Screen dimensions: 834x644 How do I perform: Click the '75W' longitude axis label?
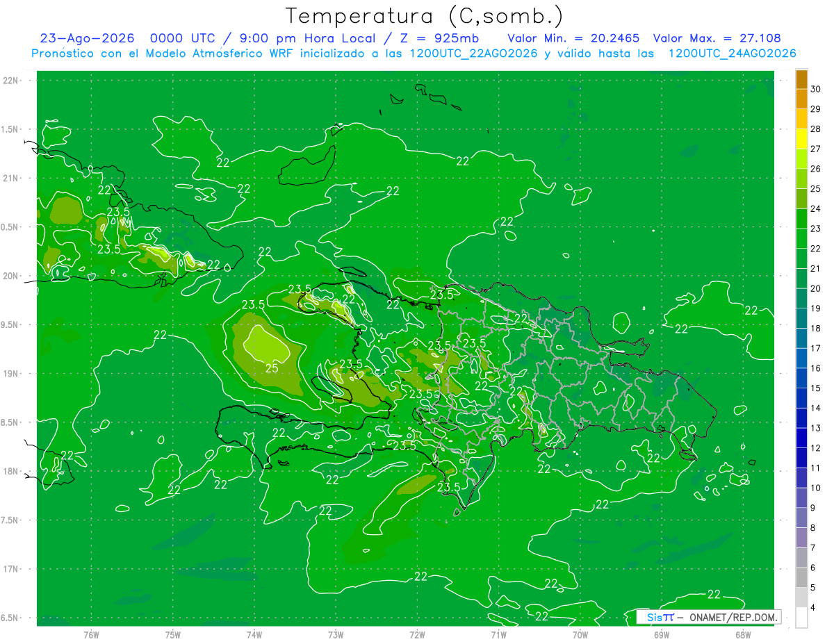[x=172, y=635]
